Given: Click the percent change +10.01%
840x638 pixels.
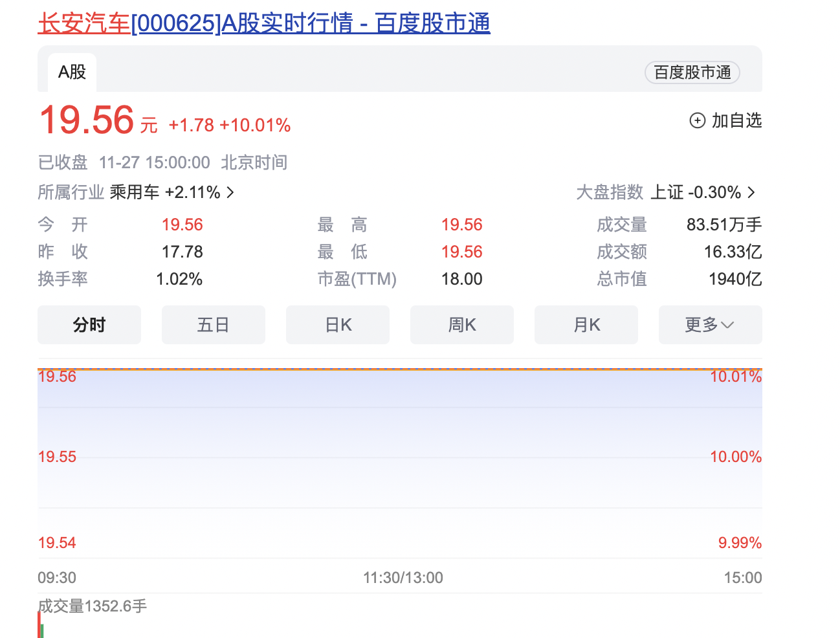Looking at the screenshot, I should [255, 126].
